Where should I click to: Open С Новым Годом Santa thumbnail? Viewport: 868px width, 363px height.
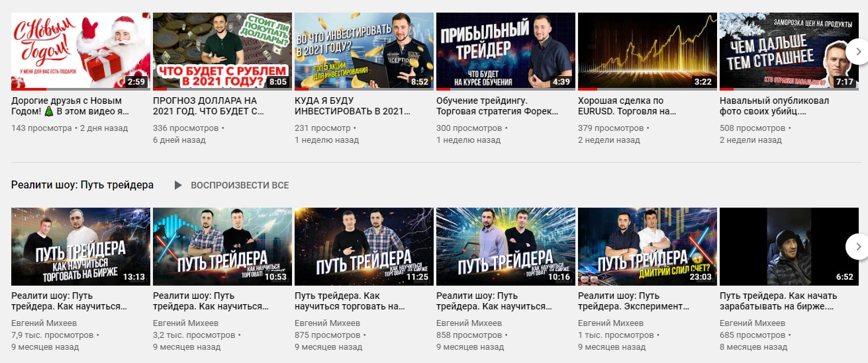pos(81,51)
